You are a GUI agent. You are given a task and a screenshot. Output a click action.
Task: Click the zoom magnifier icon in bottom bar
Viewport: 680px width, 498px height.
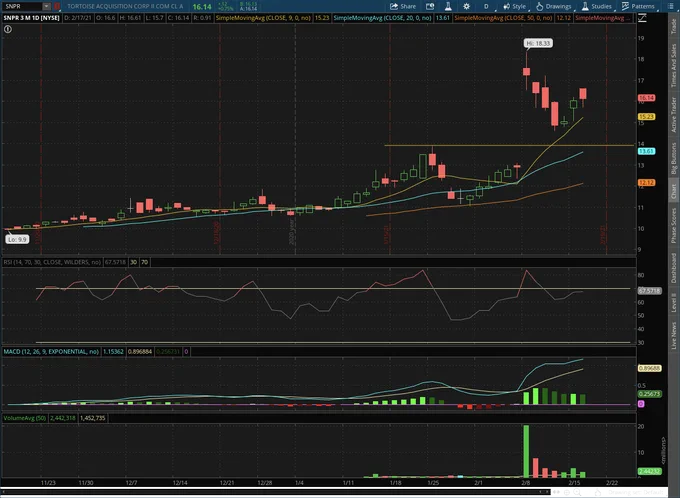coord(577,492)
